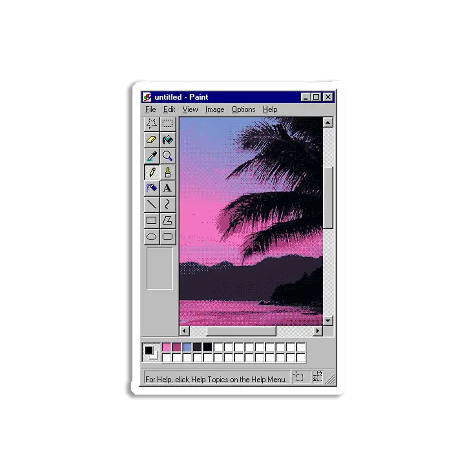476x476 pixels.
Task: Pick the Polygon shape tool
Action: click(168, 220)
